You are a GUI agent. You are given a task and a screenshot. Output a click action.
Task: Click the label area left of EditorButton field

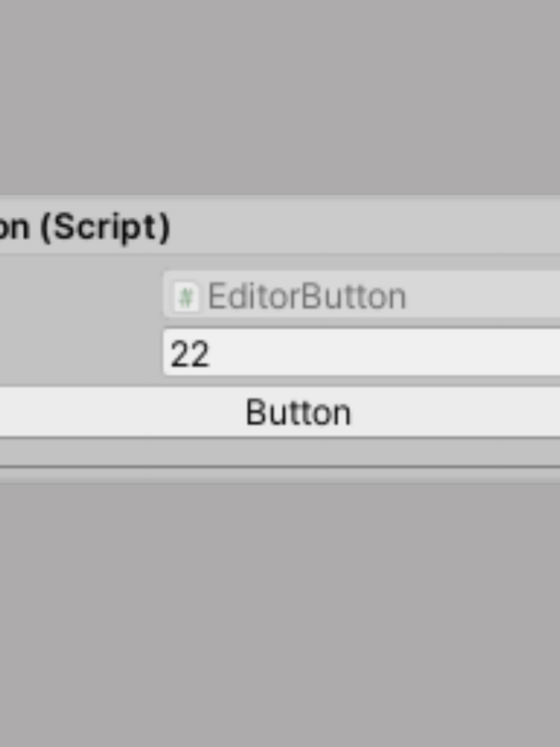[81, 294]
